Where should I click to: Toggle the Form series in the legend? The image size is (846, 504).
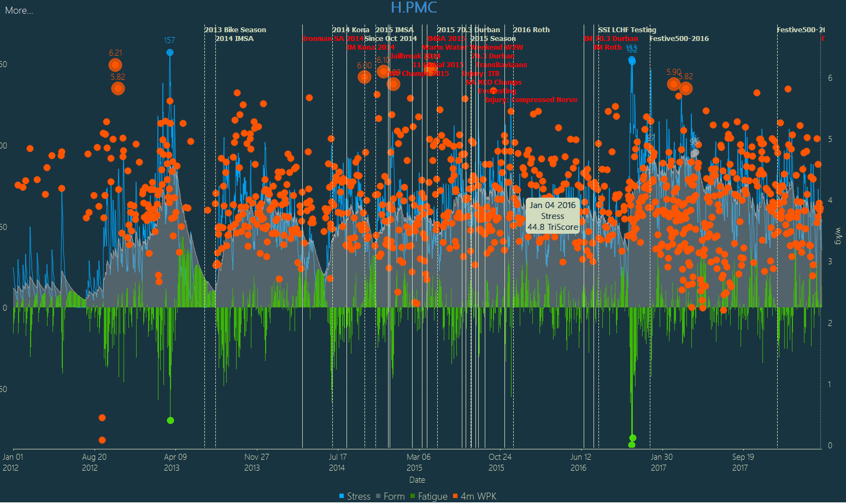[x=390, y=496]
